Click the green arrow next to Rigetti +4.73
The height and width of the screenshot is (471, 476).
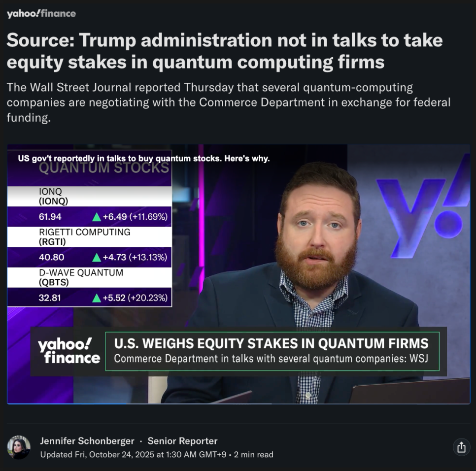pyautogui.click(x=97, y=257)
